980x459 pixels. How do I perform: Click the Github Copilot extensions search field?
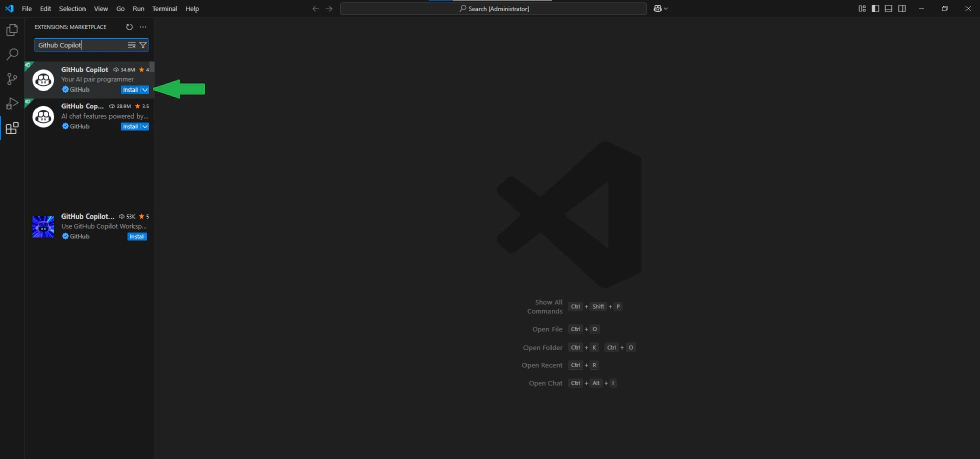tap(80, 45)
